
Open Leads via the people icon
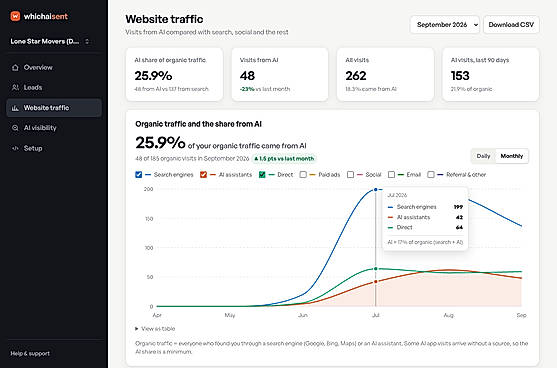click(x=15, y=87)
